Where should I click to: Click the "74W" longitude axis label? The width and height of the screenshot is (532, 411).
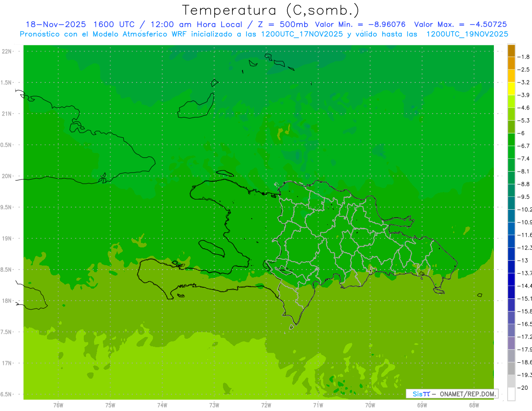[162, 405]
